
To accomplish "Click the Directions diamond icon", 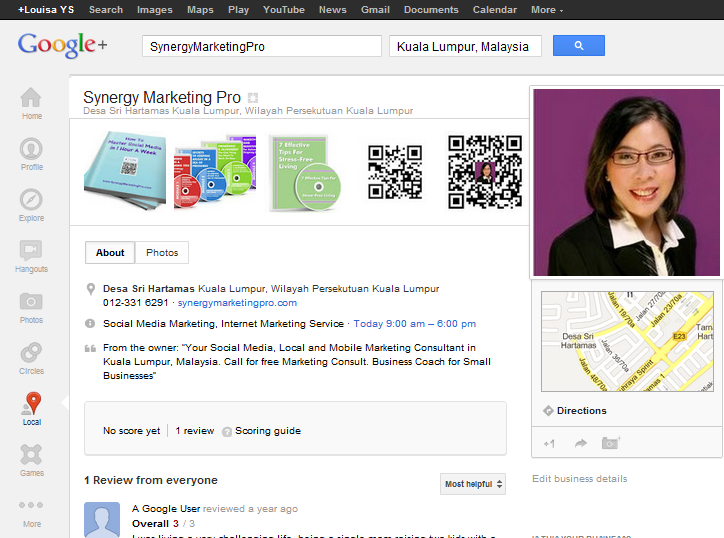I will point(548,411).
